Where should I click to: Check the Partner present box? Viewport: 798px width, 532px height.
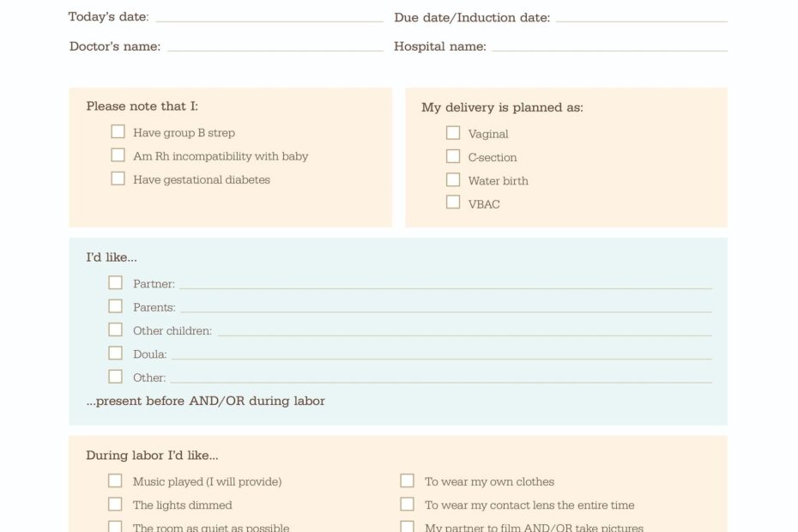(115, 282)
